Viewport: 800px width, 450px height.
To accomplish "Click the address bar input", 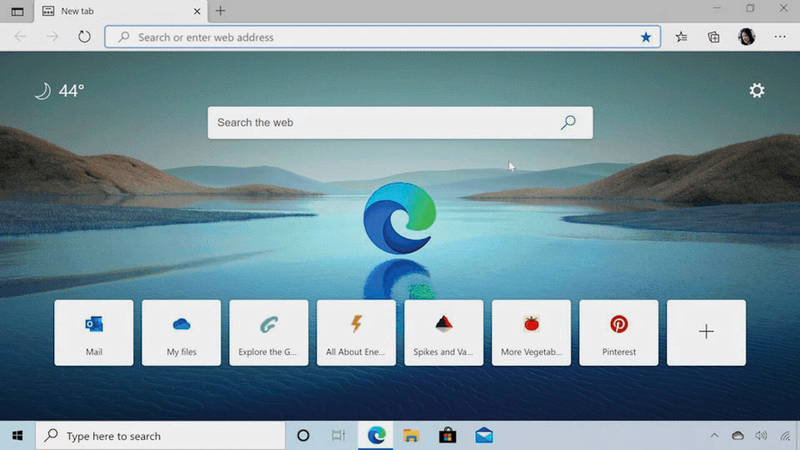I will (x=380, y=37).
